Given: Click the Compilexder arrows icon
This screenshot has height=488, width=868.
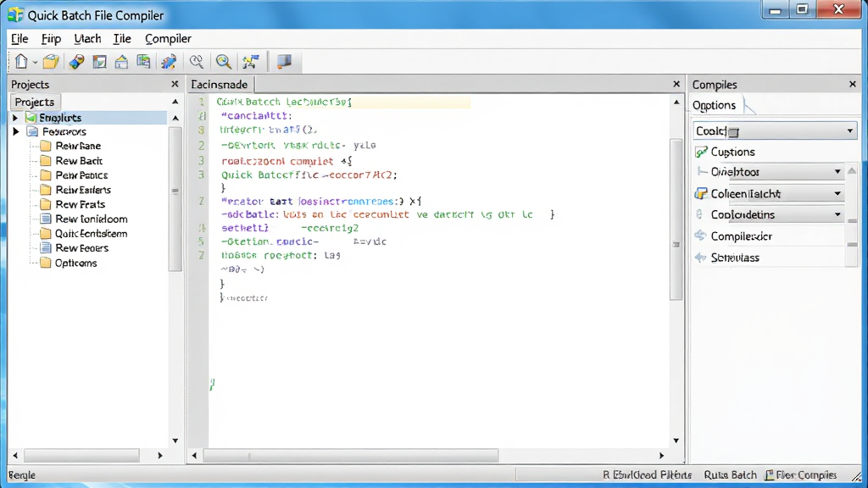Looking at the screenshot, I should pyautogui.click(x=701, y=236).
